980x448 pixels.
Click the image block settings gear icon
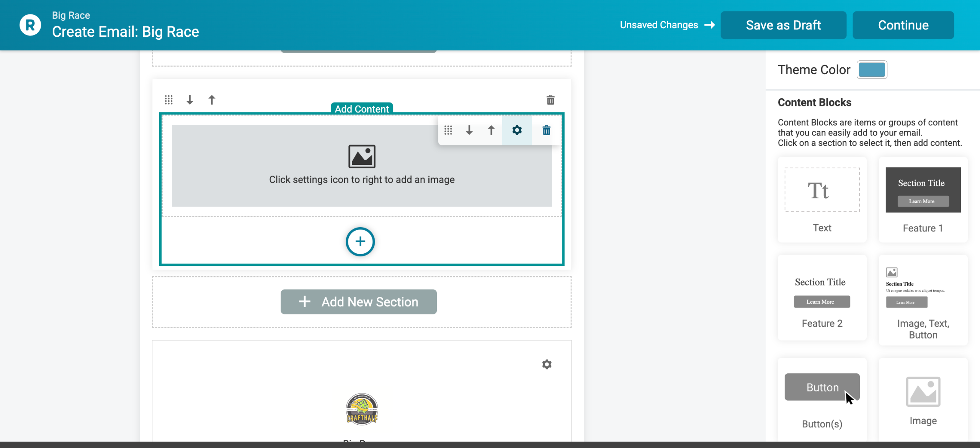pyautogui.click(x=517, y=130)
